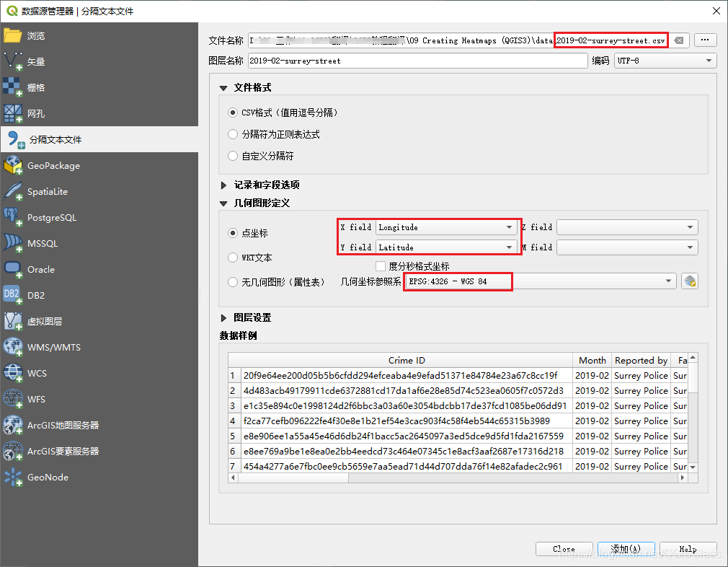Select the WMS/WMTS tab label
The image size is (728, 567).
point(54,347)
